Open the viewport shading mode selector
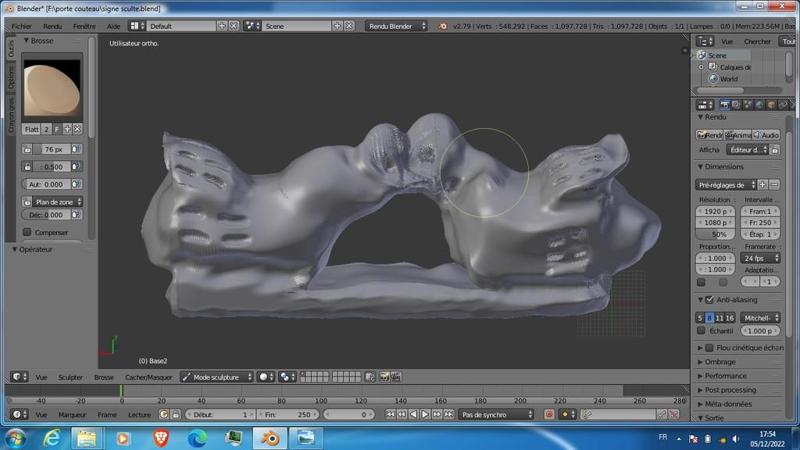 [x=266, y=377]
